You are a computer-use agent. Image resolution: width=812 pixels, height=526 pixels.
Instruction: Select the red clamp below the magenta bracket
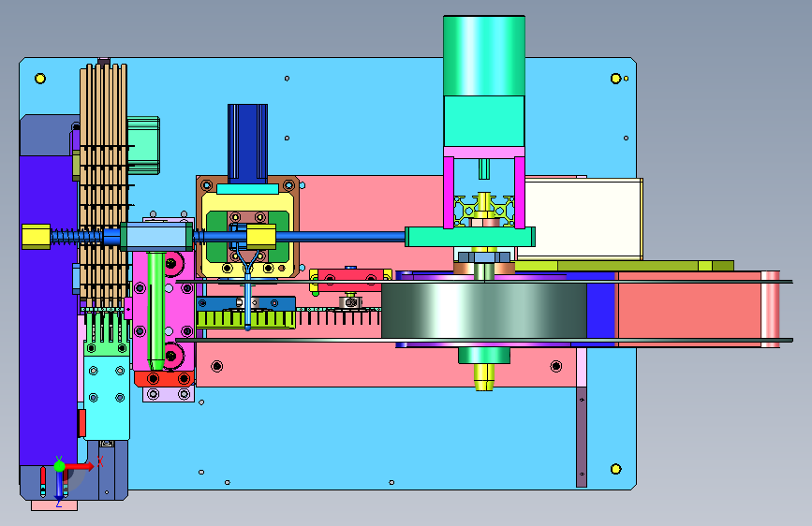[164, 378]
